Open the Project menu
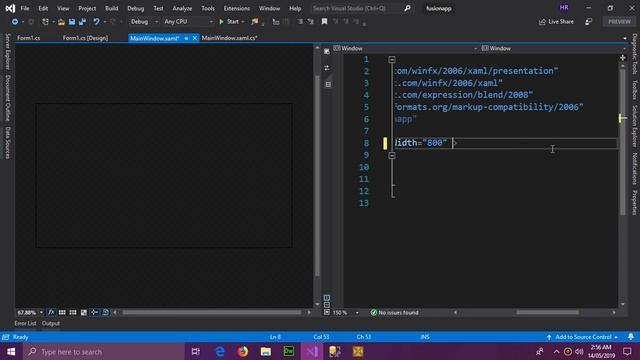640x360 pixels. pos(87,8)
